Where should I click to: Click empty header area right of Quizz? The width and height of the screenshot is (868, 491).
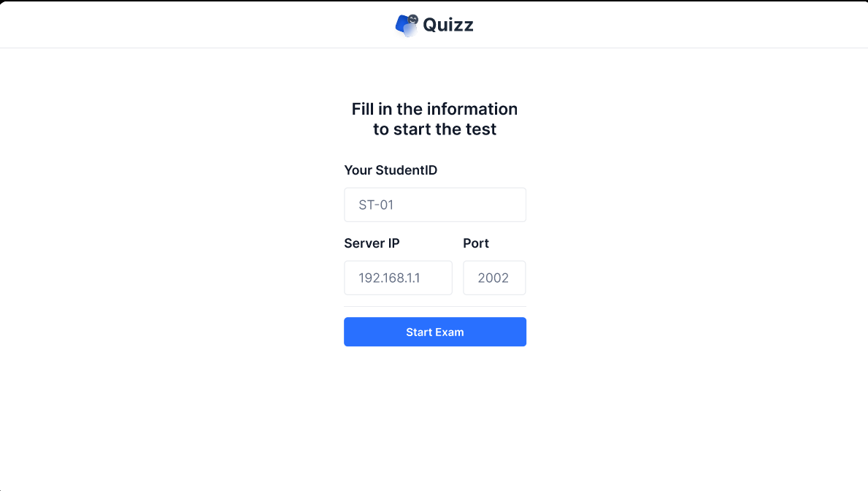657,25
